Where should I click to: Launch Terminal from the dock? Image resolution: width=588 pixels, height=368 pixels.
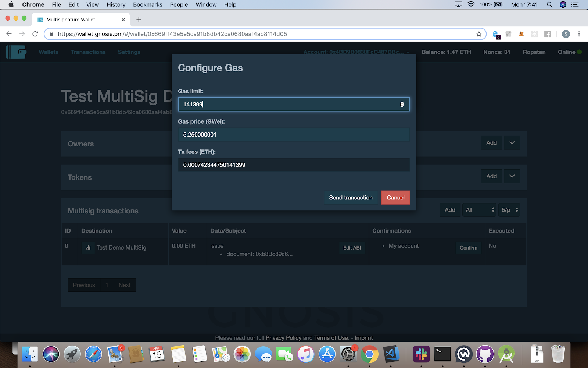442,354
